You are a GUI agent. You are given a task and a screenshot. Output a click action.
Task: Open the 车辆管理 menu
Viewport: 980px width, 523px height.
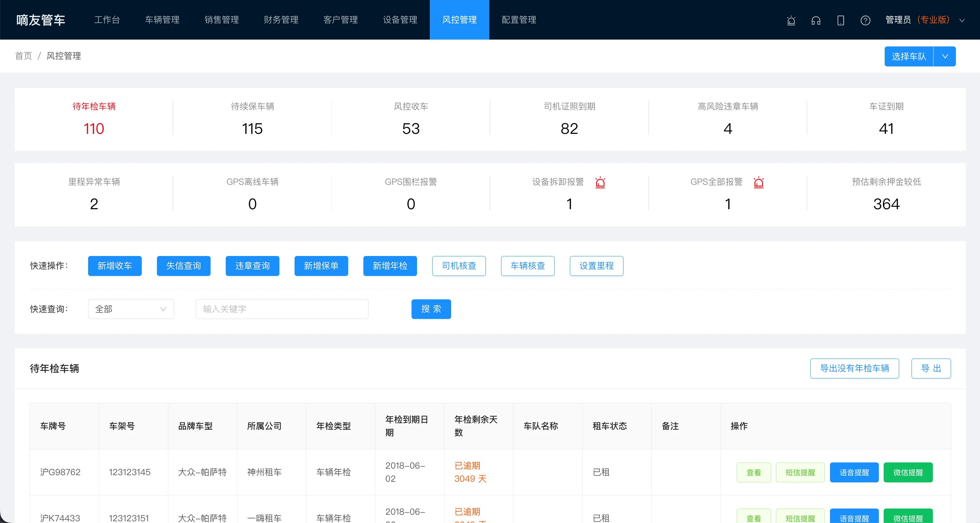[162, 20]
